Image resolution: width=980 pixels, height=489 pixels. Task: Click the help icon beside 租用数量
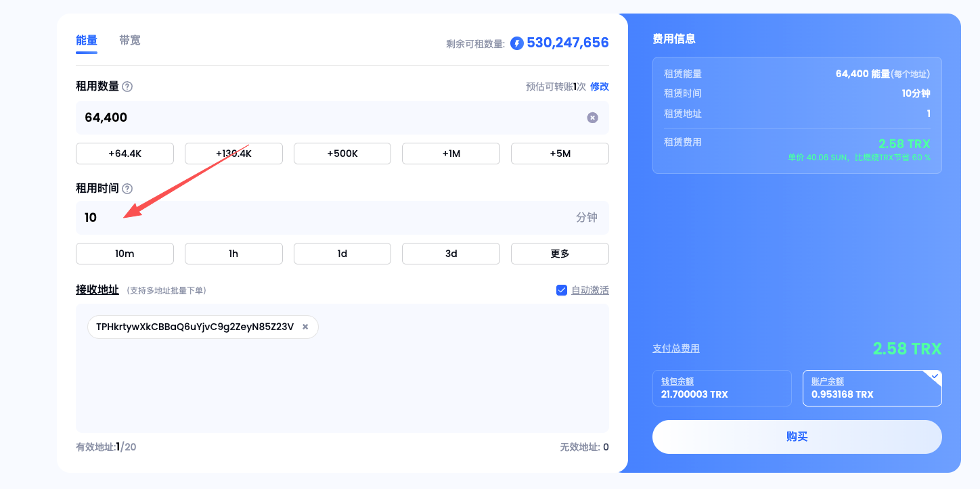coord(127,87)
